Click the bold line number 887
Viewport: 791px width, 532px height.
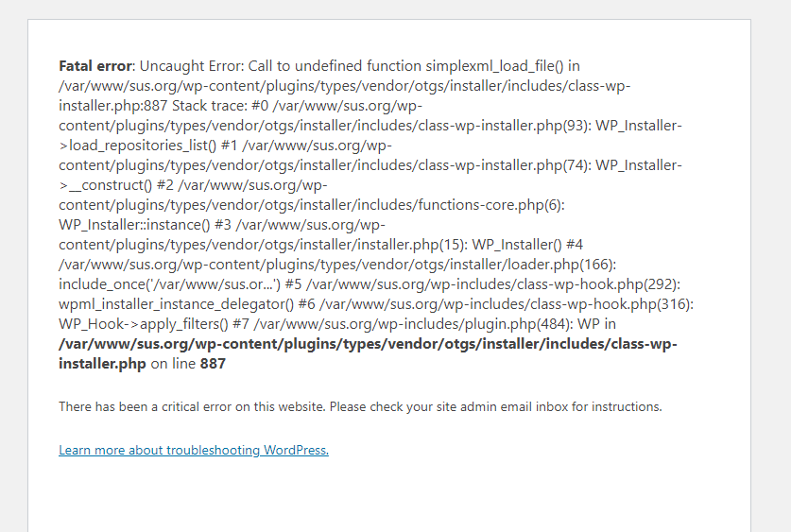pos(213,364)
